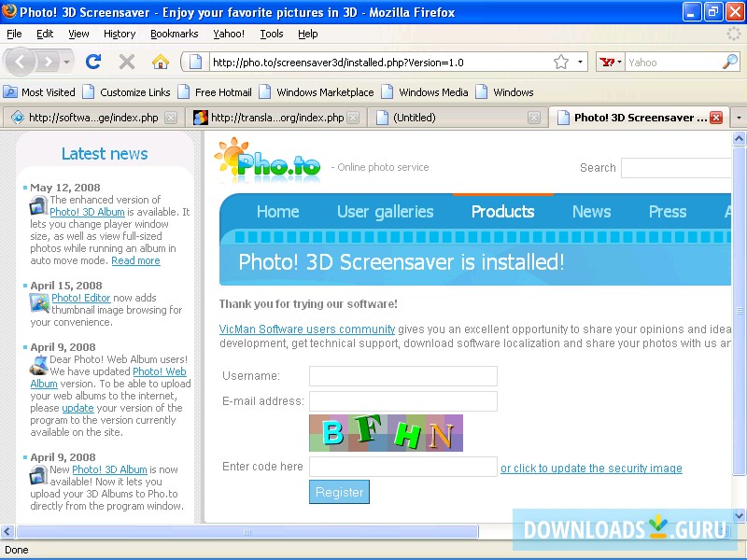Open the User galleries navigation item
Viewport: 747px width, 560px height.
click(386, 212)
